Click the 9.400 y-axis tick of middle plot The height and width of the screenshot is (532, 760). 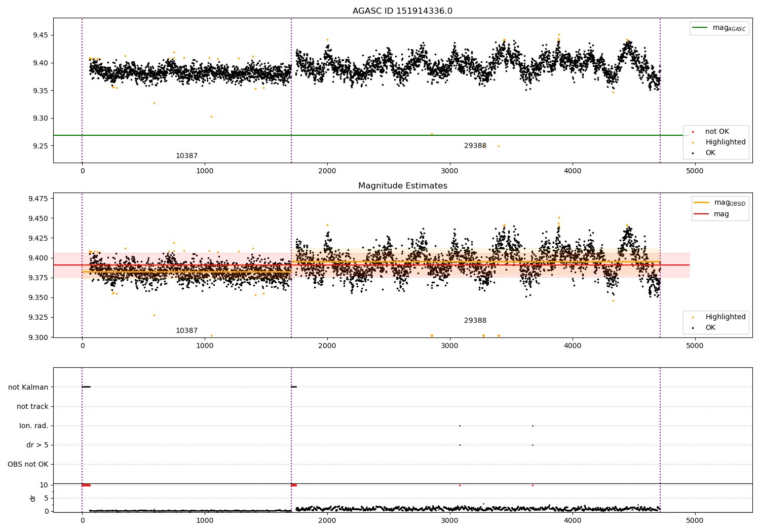39,258
